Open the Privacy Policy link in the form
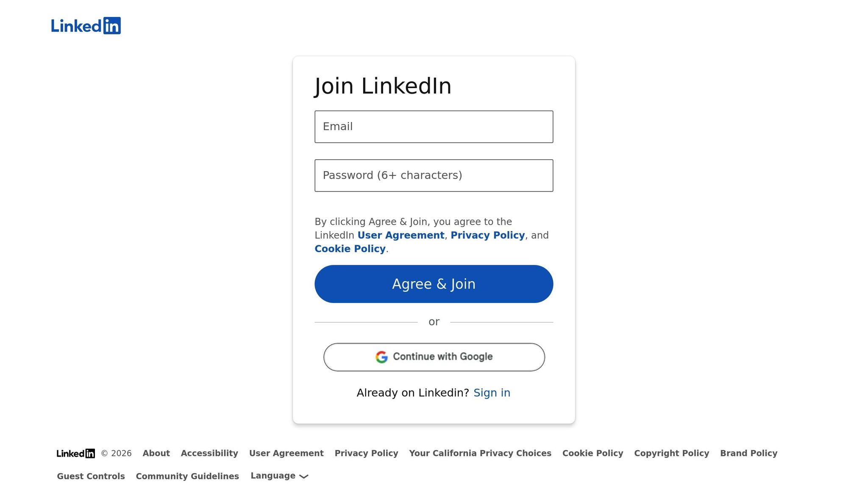The width and height of the screenshot is (868, 488). pos(487,236)
